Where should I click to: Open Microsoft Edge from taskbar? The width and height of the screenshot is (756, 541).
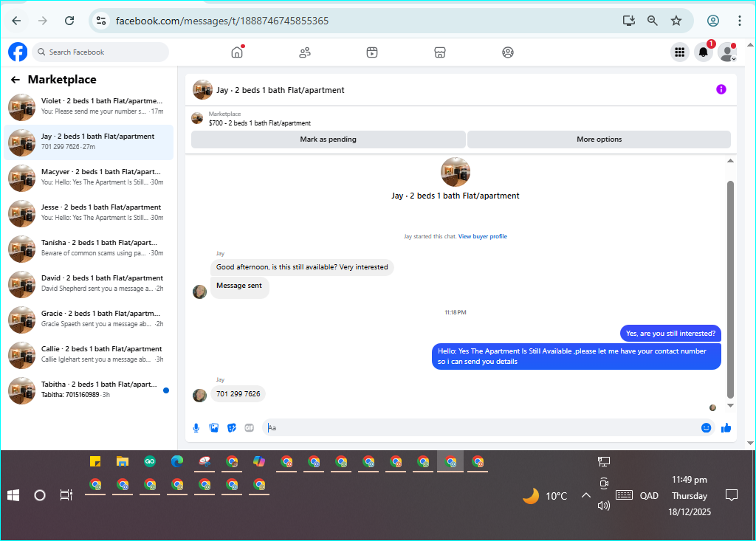177,462
